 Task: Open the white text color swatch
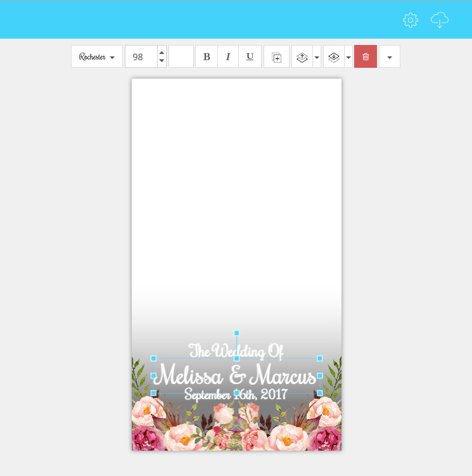181,57
